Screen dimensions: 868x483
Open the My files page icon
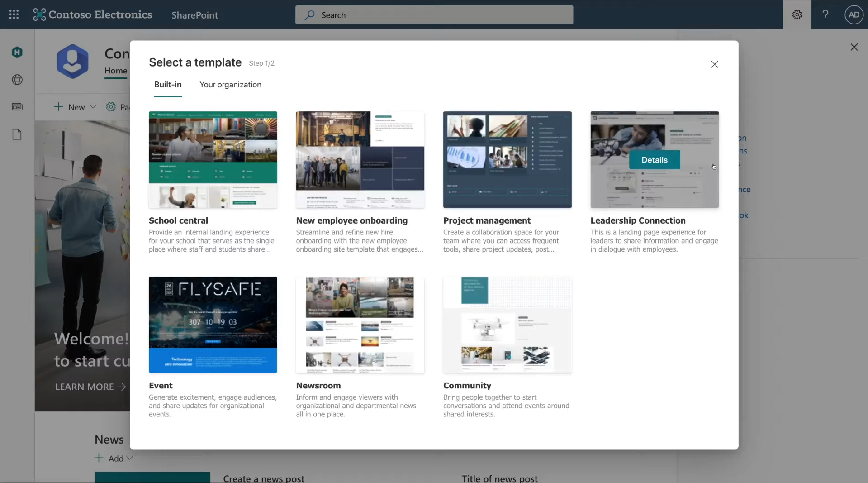click(17, 134)
